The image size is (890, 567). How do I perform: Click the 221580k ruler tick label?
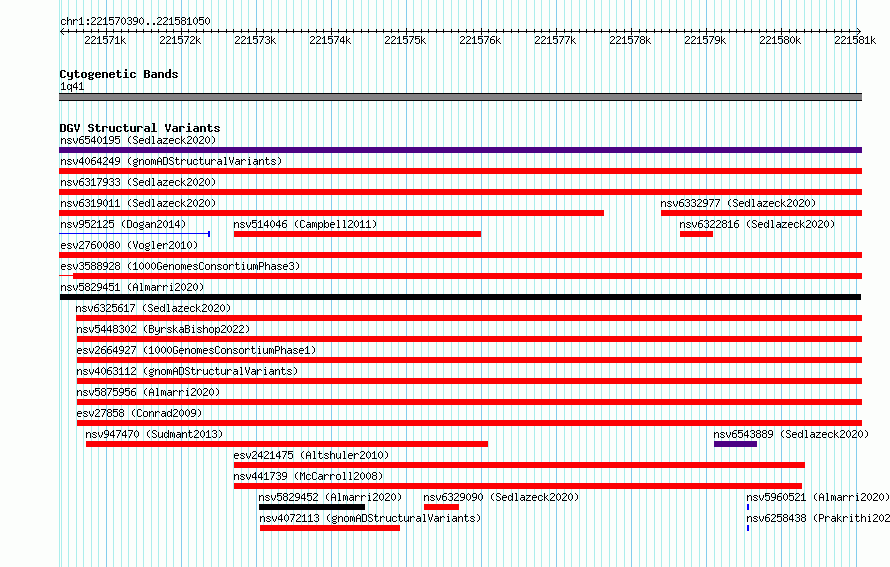pyautogui.click(x=780, y=40)
